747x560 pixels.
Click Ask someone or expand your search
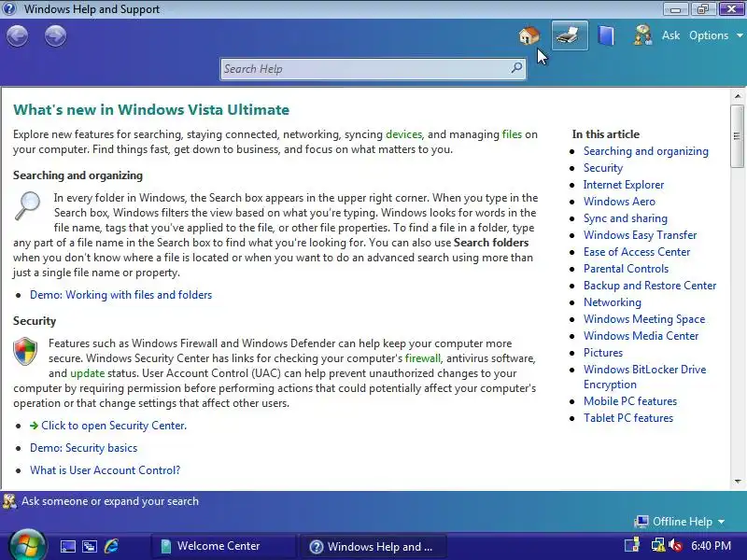coord(101,501)
